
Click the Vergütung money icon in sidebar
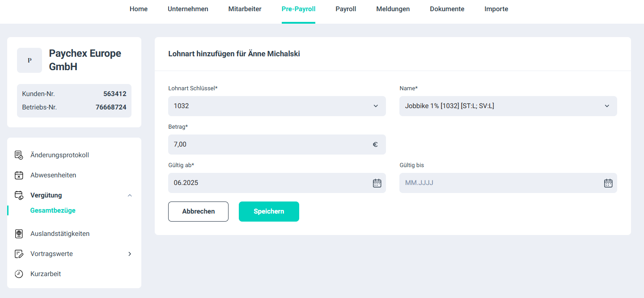(x=19, y=195)
